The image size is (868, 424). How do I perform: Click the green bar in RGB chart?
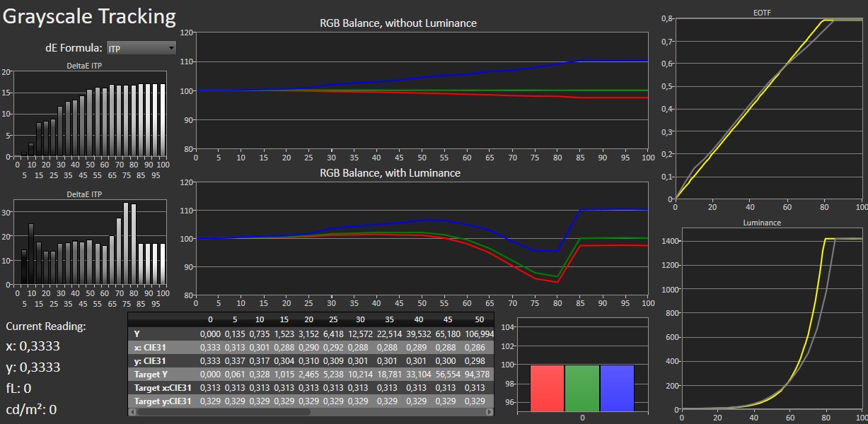581,387
